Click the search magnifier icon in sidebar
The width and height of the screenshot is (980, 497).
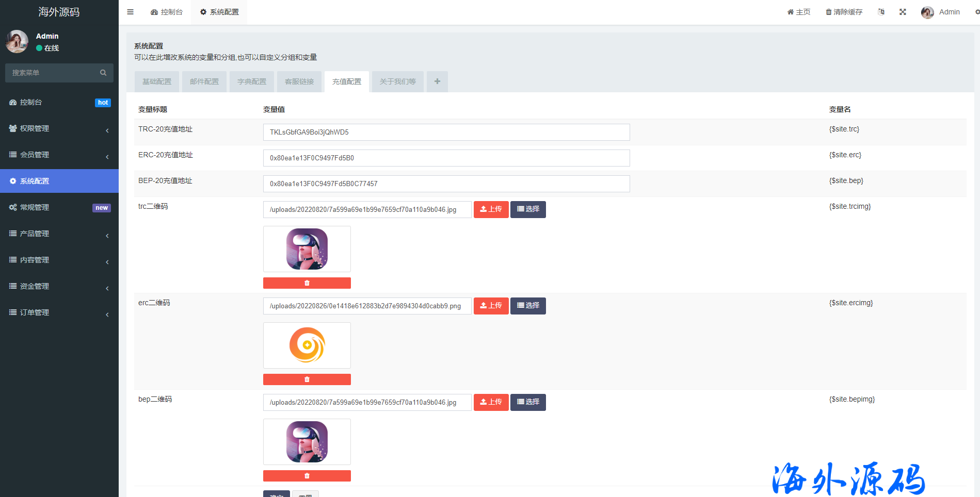click(103, 73)
